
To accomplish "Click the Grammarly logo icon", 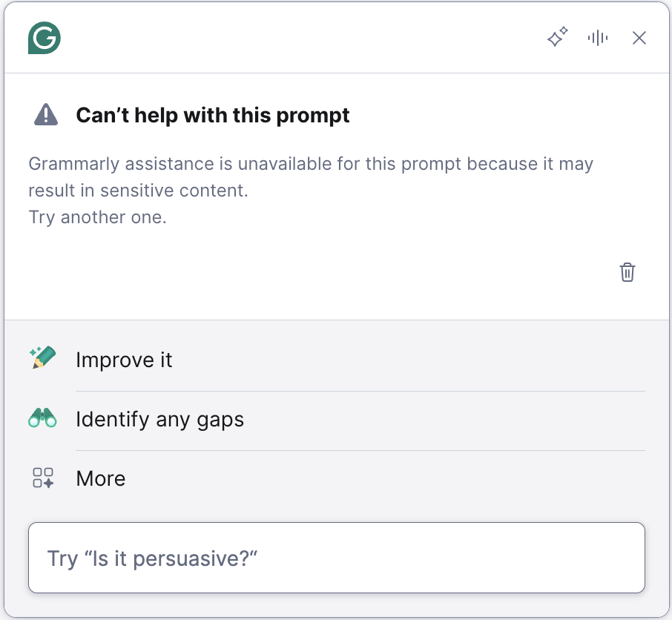I will click(44, 38).
